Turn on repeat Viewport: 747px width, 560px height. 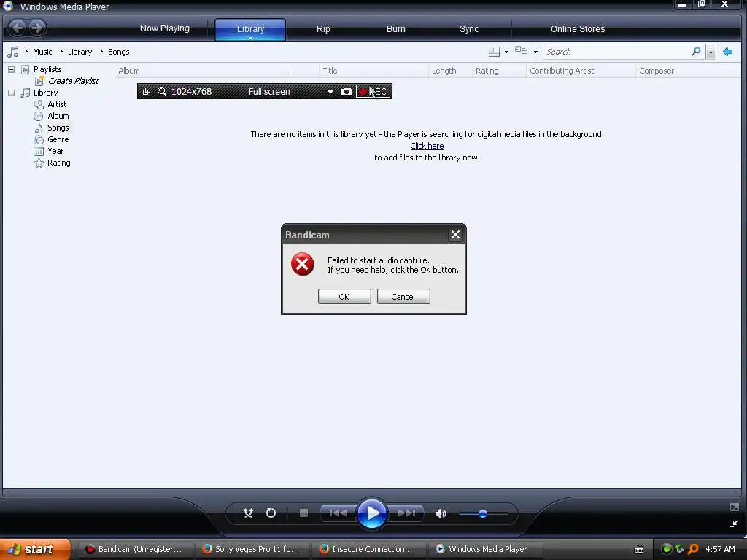(x=271, y=513)
